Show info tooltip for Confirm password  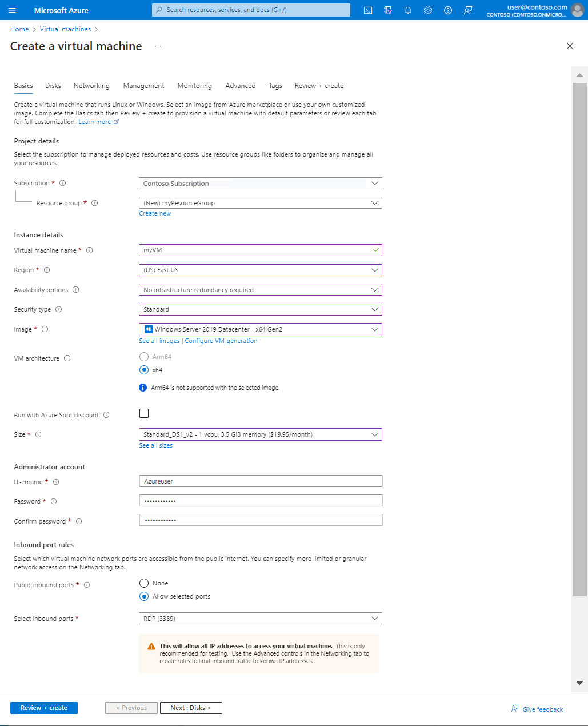79,521
